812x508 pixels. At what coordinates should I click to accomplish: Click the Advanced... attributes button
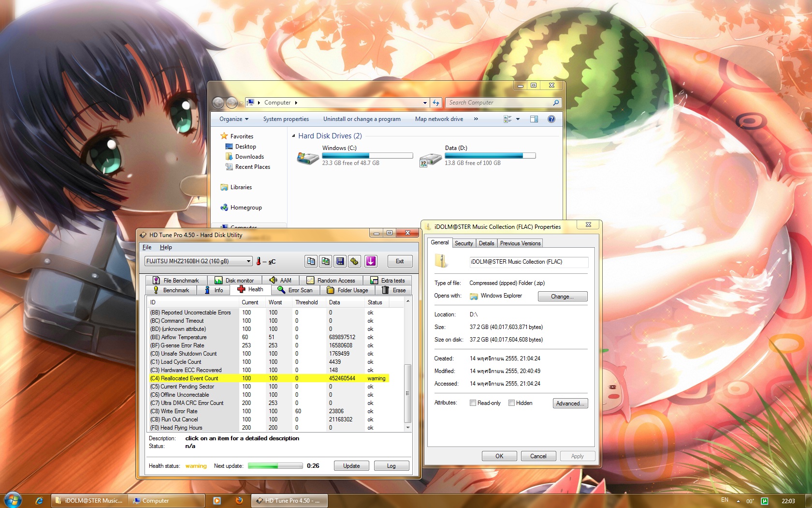click(570, 403)
